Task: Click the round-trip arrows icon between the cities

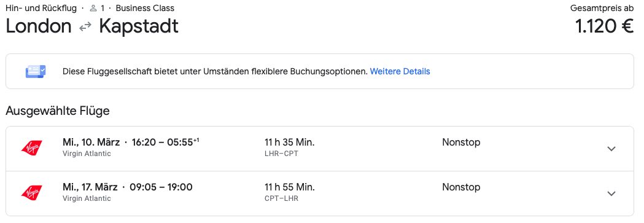Action: [85, 27]
